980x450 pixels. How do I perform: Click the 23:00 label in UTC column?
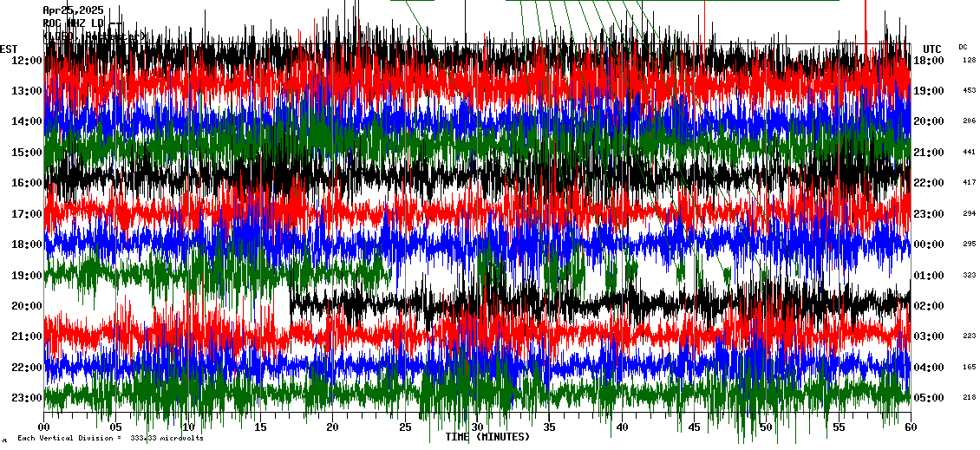tap(928, 214)
